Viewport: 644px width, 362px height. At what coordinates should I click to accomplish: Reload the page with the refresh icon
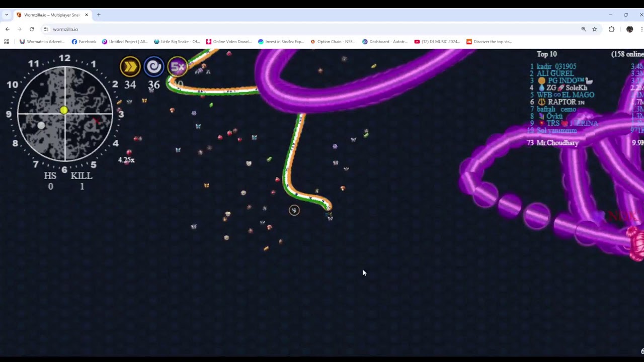32,29
